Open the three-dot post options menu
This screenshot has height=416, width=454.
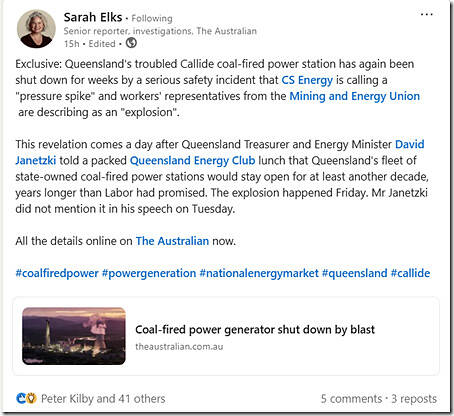pos(426,14)
